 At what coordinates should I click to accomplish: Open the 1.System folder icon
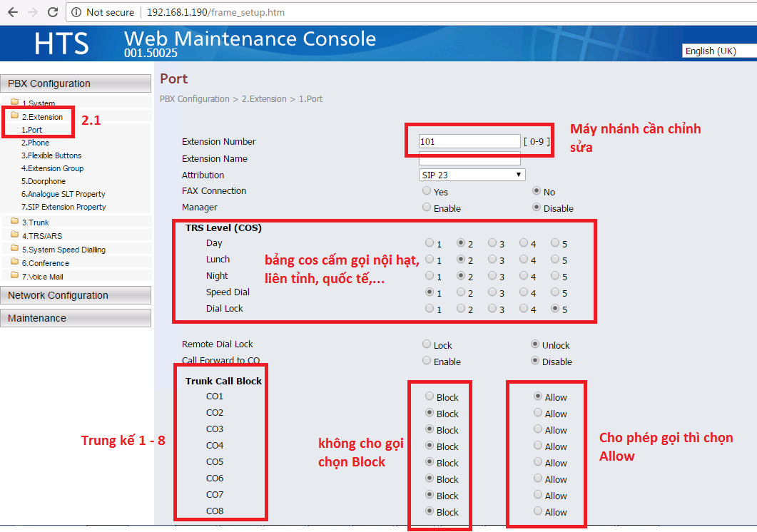15,103
